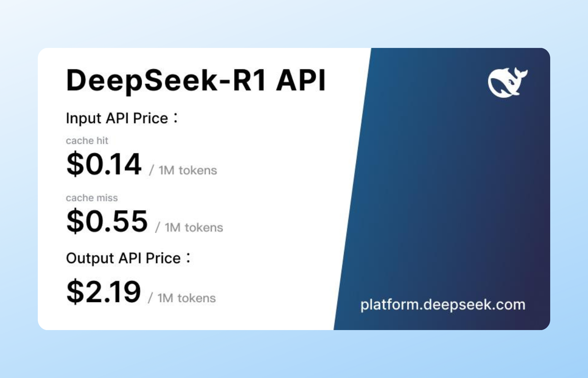588x378 pixels.
Task: Click the colon after Input API Price
Action: [x=176, y=118]
